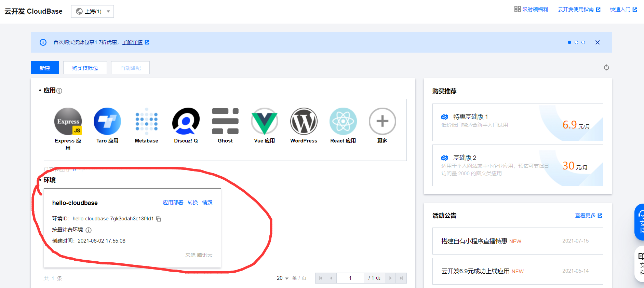Go to the previous page of environments
This screenshot has height=288, width=644.
tap(331, 278)
